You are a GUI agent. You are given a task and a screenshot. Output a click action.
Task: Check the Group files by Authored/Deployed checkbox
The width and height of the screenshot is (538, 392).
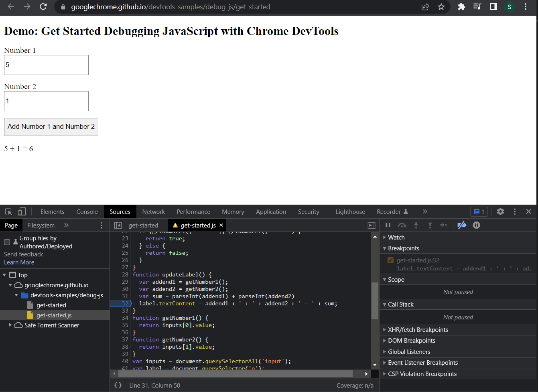point(6,242)
